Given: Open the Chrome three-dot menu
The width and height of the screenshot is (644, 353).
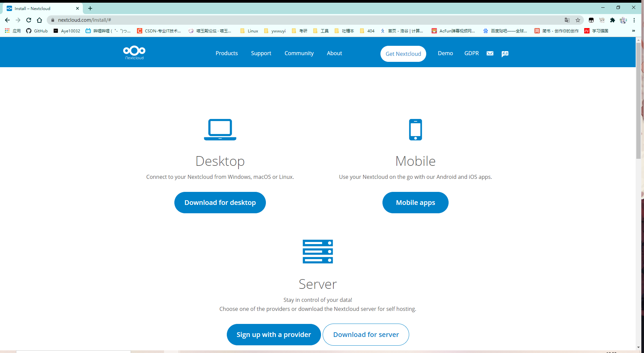Looking at the screenshot, I should [x=634, y=20].
